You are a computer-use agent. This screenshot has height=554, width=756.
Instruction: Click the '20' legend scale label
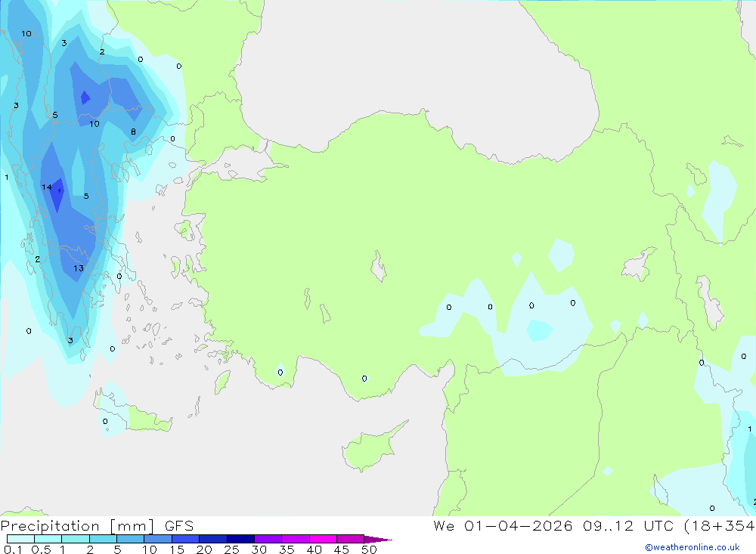pos(204,549)
